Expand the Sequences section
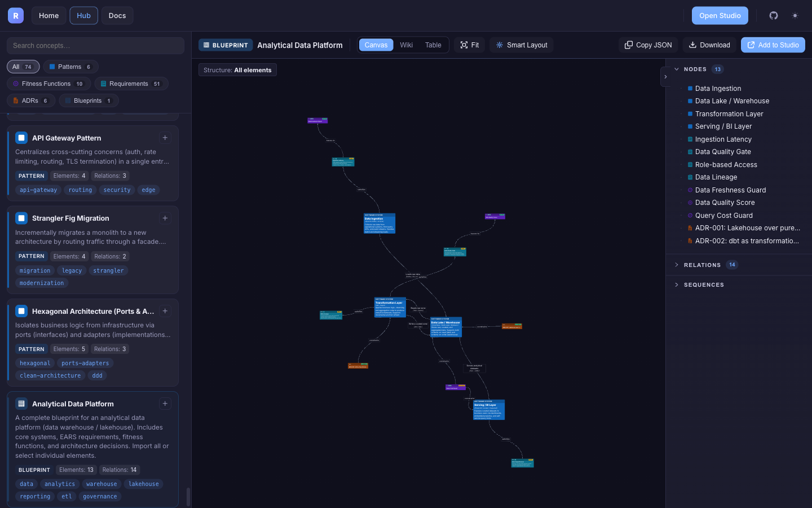 point(677,284)
